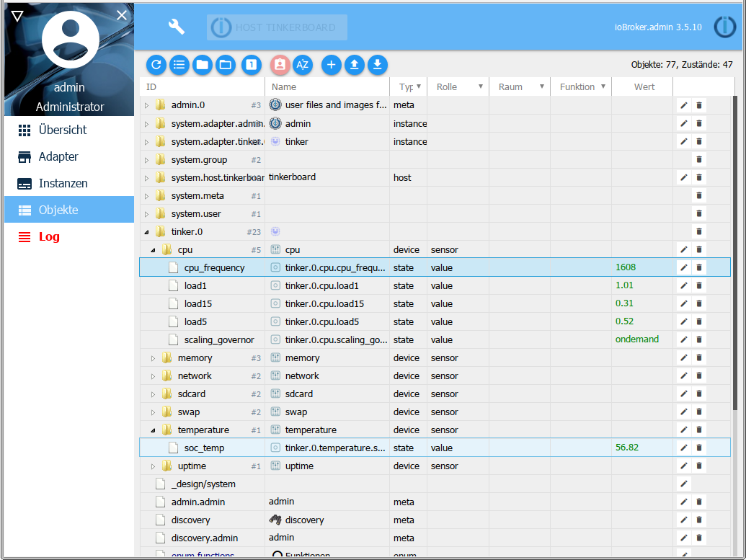Click the download arrow toolbar icon
Viewport: 746px width, 560px height.
(377, 65)
